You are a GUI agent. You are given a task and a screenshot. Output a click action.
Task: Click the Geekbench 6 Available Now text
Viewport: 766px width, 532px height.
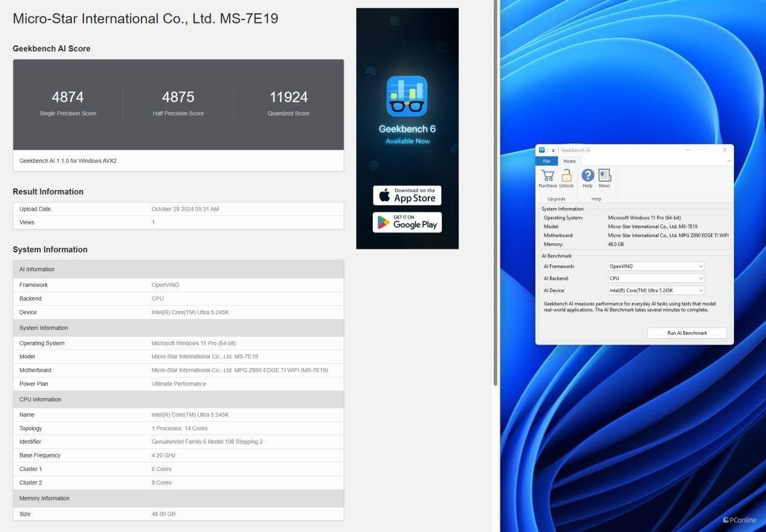[407, 134]
